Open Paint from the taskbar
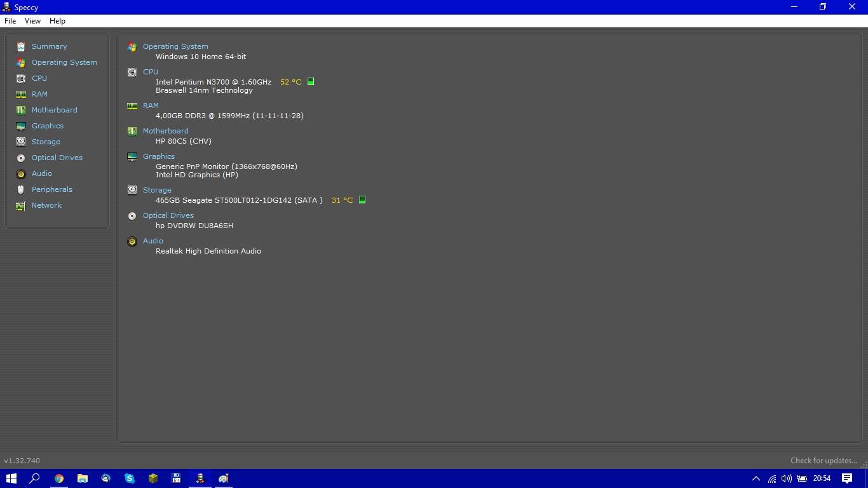The image size is (868, 488). [223, 478]
